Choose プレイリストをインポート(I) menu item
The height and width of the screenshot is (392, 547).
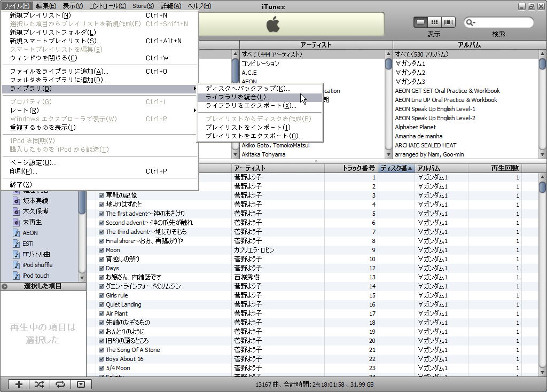260,127
